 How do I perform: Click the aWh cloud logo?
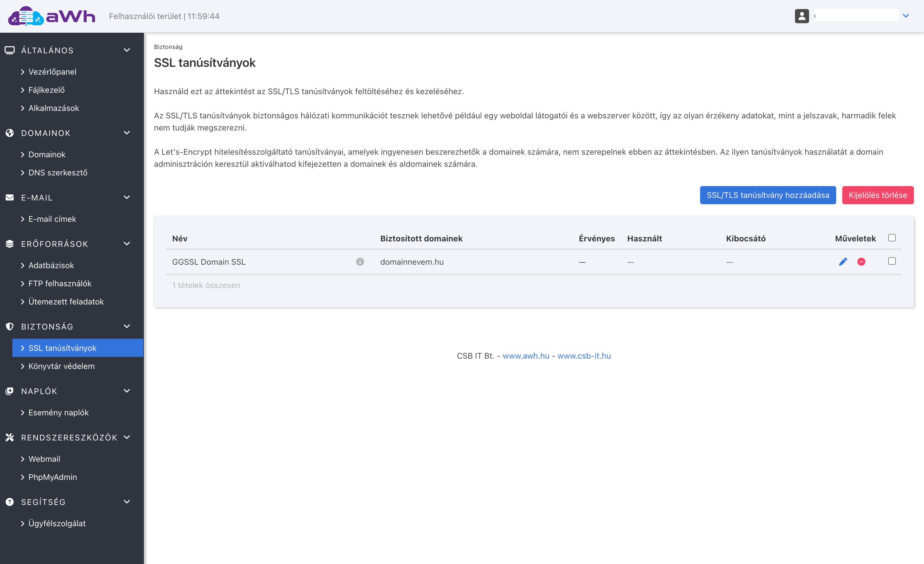(x=51, y=16)
